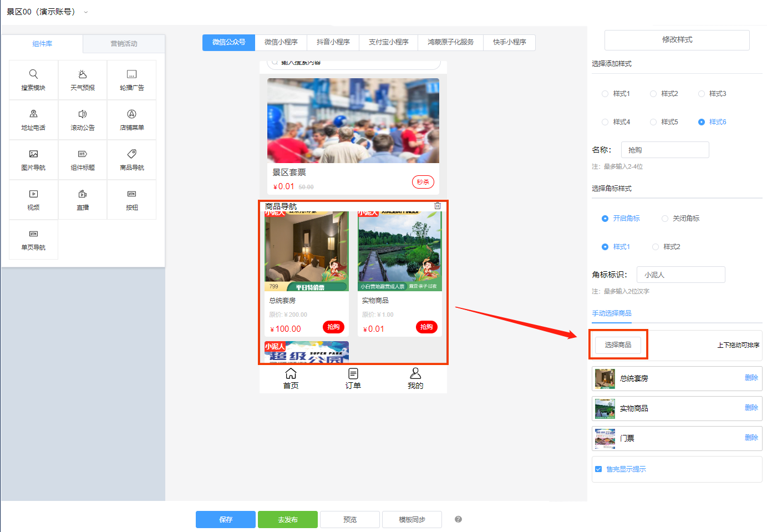Image resolution: width=767 pixels, height=532 pixels.
Task: Edit the 名称 input showing 抢购
Action: [x=664, y=149]
